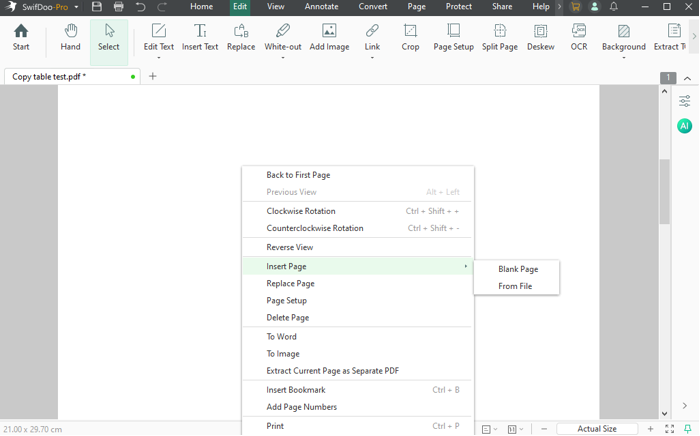The height and width of the screenshot is (436, 700).
Task: Toggle full screen mode icon
Action: tap(669, 429)
